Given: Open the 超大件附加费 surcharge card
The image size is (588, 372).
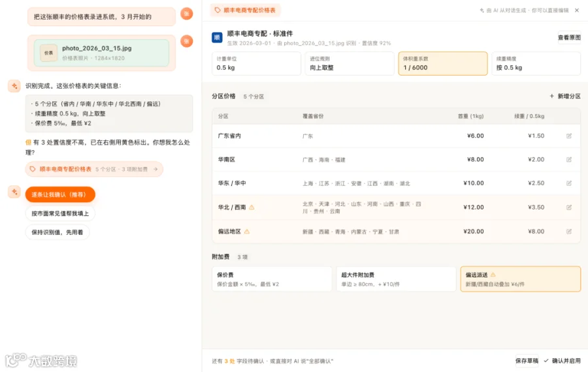Looking at the screenshot, I should pyautogui.click(x=396, y=279).
